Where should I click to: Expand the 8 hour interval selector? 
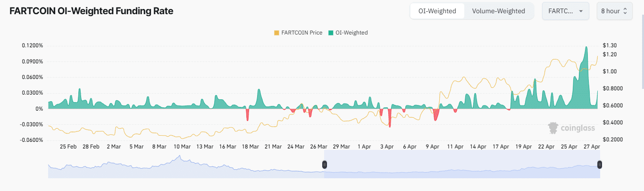pyautogui.click(x=614, y=11)
